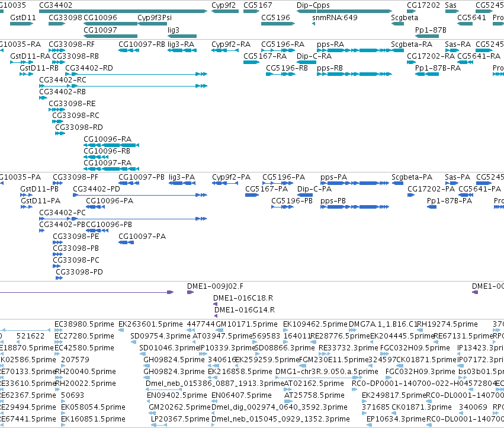This screenshot has height=428, width=504.
Task: Click the Sas-RA transcript label
Action: [458, 44]
